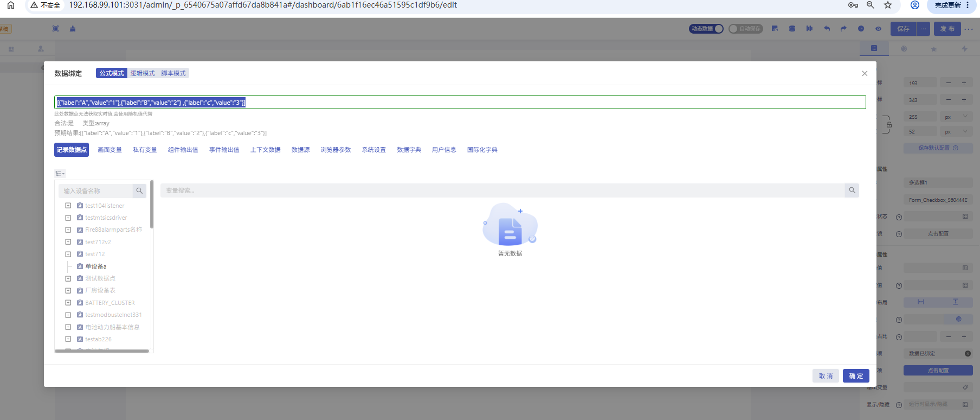The width and height of the screenshot is (980, 420).
Task: Select the 记录数据点 tab
Action: [x=72, y=150]
